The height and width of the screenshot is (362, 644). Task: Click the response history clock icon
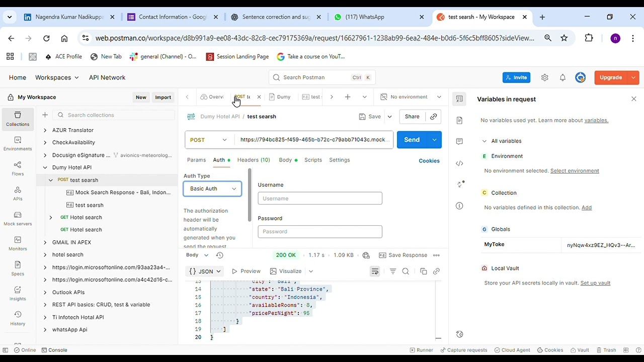(x=219, y=255)
